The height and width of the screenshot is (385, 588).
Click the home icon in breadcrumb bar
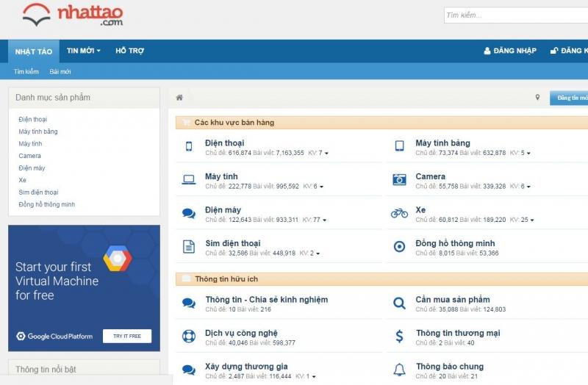click(179, 98)
